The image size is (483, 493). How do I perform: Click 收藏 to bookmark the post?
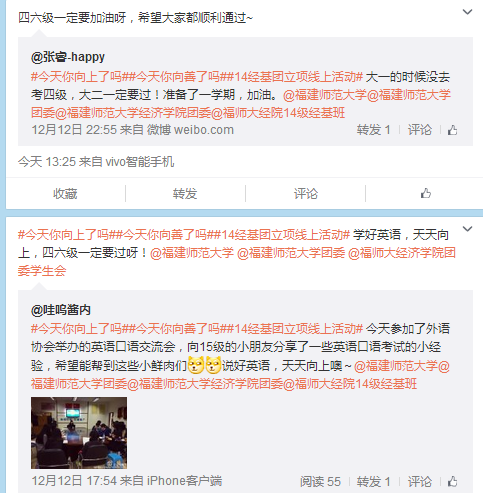point(65,194)
